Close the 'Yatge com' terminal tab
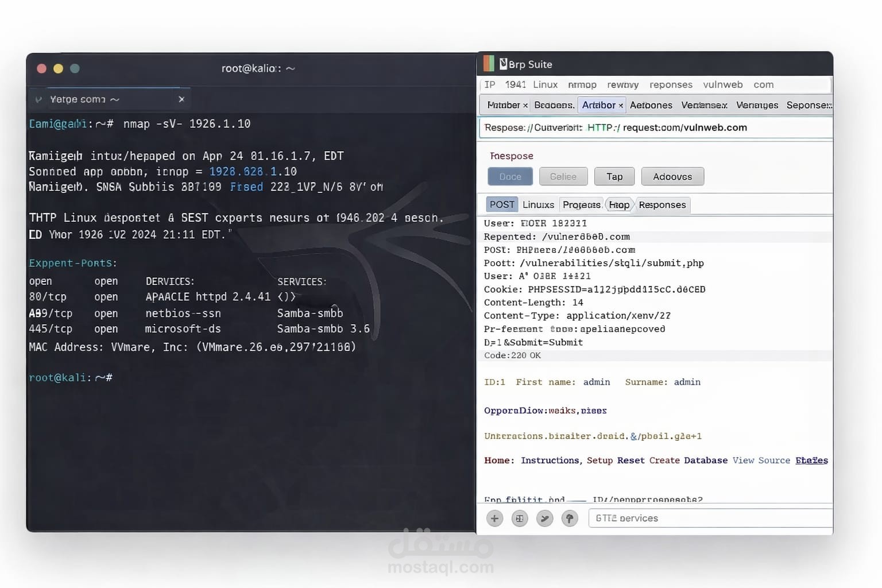 (181, 99)
